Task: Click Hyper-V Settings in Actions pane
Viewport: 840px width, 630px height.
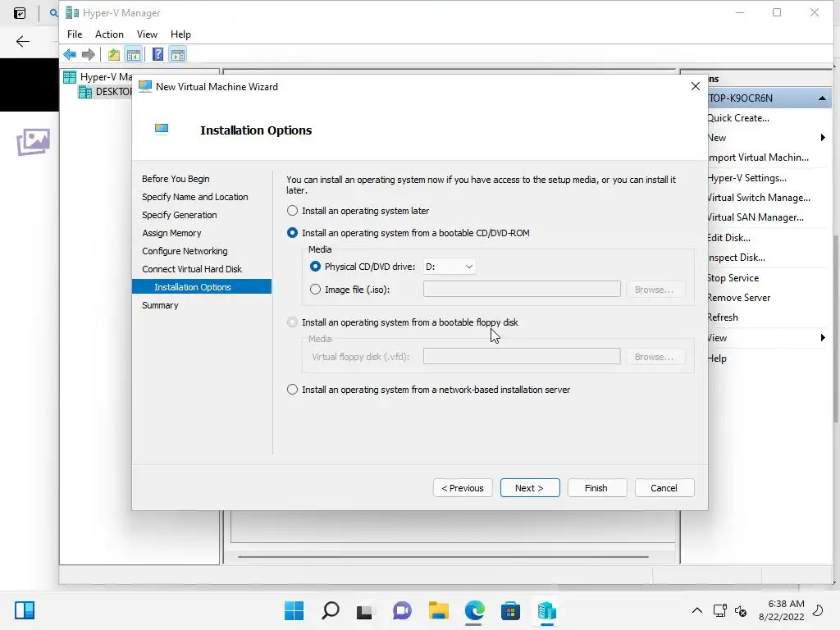Action: [x=746, y=178]
